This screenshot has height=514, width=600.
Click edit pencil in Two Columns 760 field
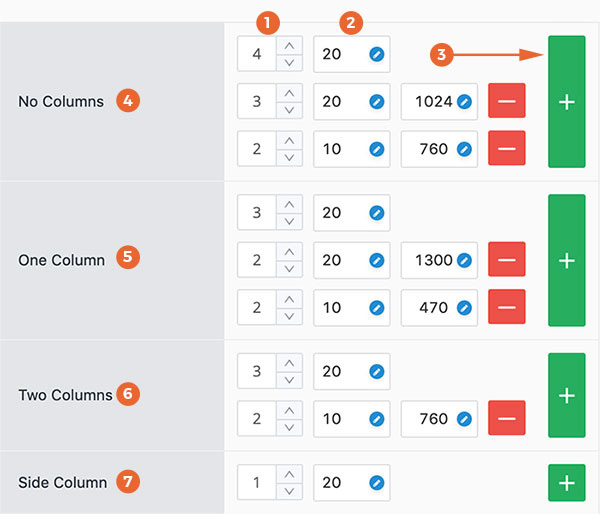[464, 419]
